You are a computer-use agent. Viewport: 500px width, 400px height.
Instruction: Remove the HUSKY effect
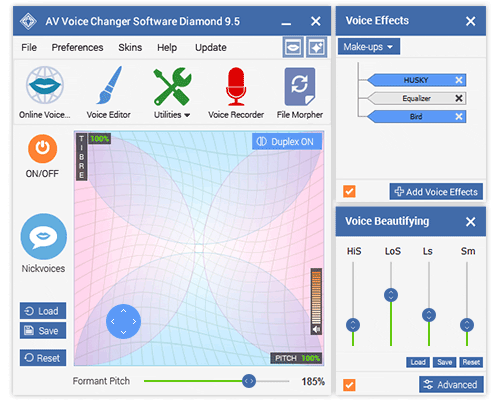[x=459, y=80]
